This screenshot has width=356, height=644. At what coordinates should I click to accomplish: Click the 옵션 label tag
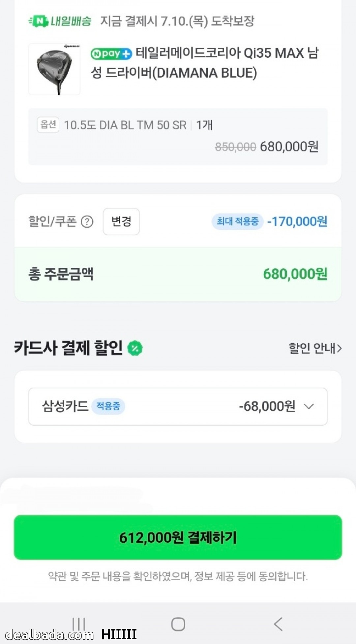coord(48,125)
